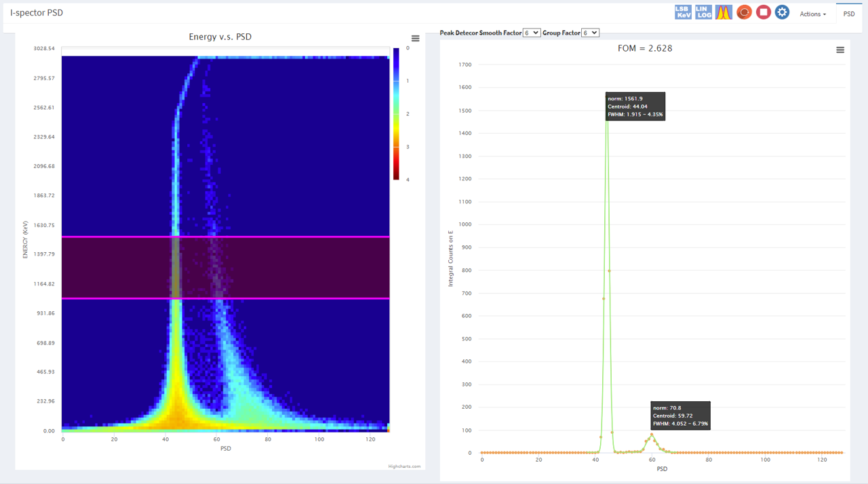Open Energy v.s. PSD chart hamburger menu

click(416, 39)
